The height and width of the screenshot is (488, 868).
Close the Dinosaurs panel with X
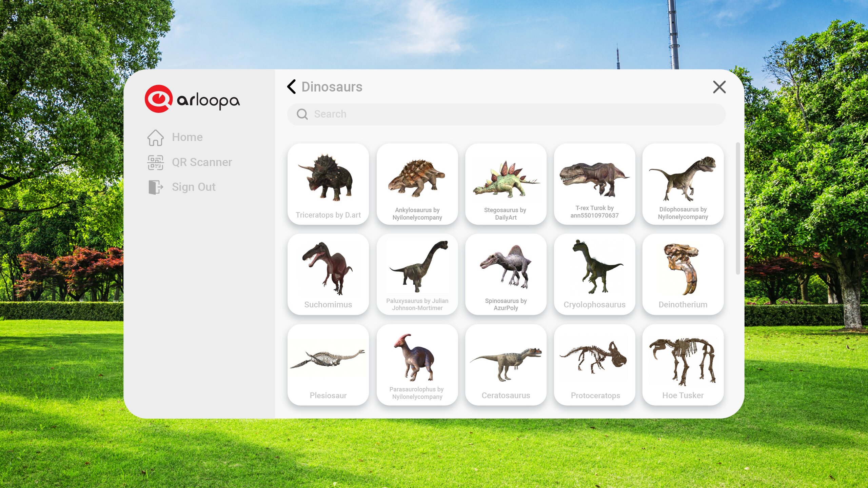[x=719, y=87]
